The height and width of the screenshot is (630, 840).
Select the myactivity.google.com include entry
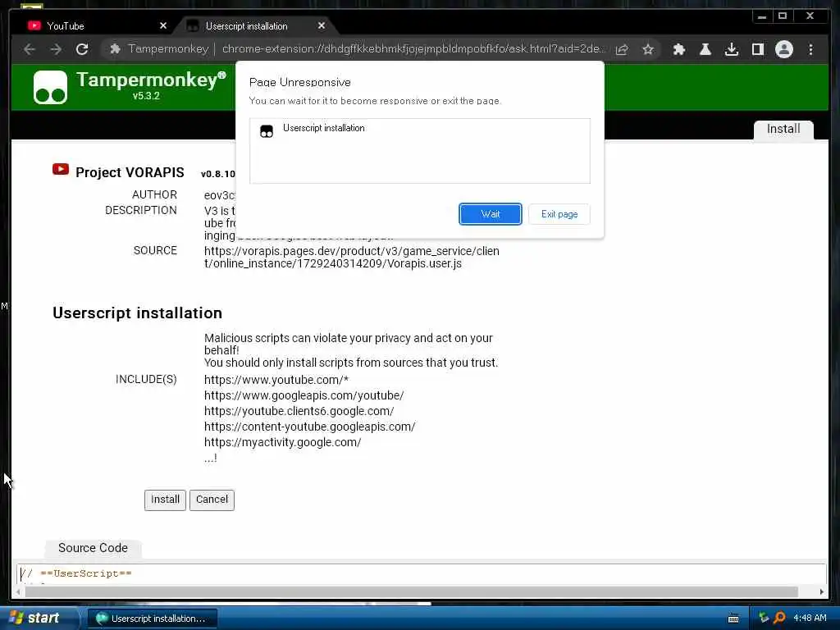282,442
